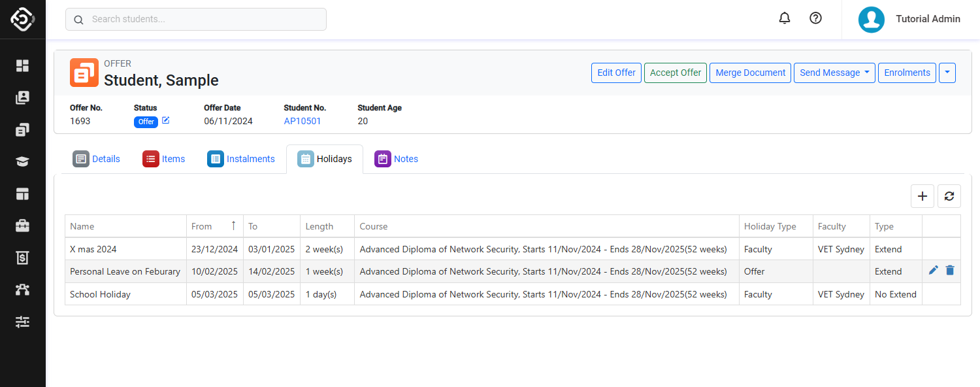
Task: Edit the Personal Leave holiday row
Action: 934,271
